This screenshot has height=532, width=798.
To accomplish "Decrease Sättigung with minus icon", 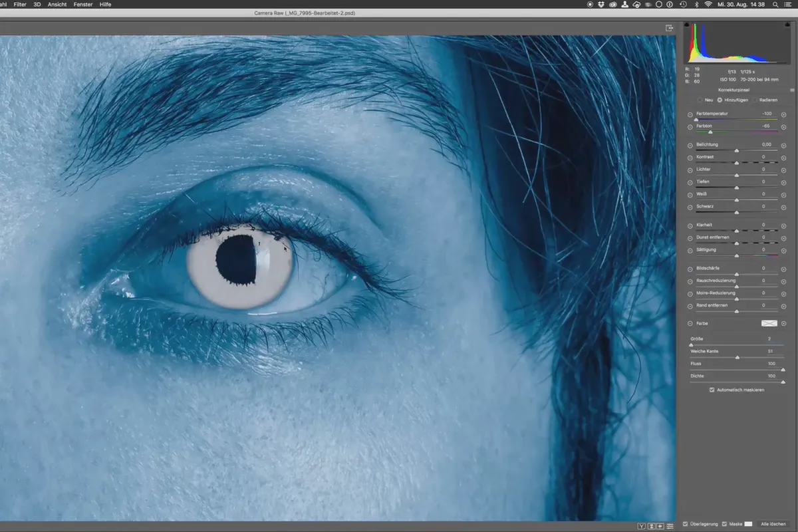I will point(690,251).
